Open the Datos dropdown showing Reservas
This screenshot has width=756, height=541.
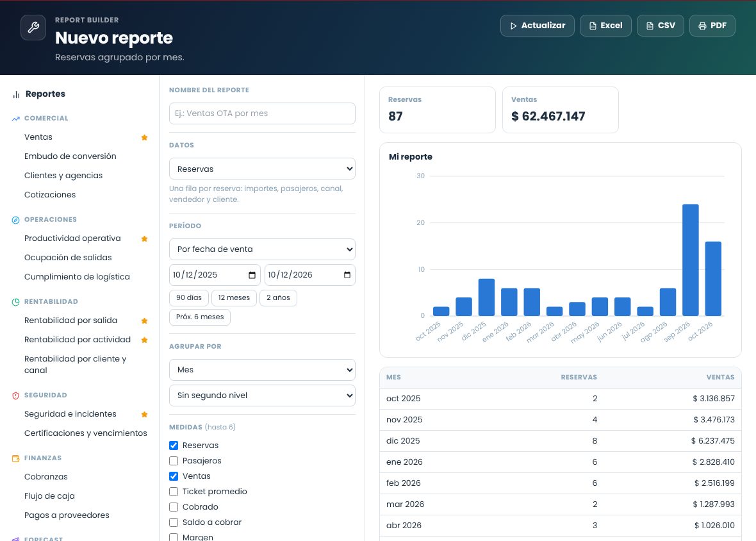[262, 169]
